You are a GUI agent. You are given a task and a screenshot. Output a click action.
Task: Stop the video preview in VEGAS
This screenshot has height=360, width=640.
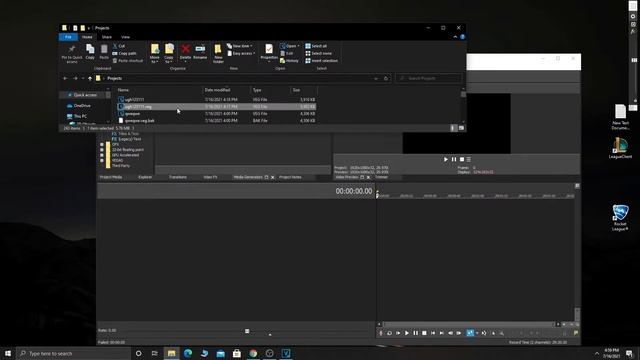462,160
